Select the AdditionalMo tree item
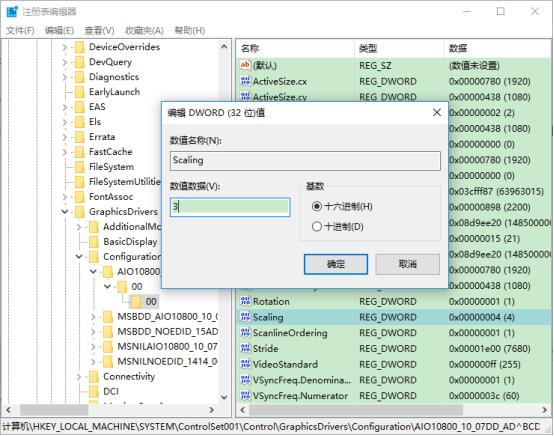The width and height of the screenshot is (554, 436). [x=132, y=226]
